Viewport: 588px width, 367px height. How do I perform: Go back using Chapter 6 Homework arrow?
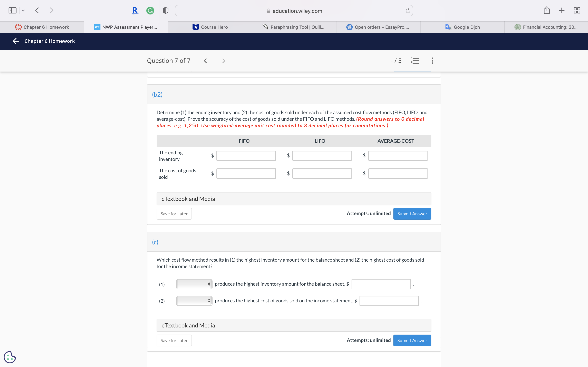tap(16, 41)
